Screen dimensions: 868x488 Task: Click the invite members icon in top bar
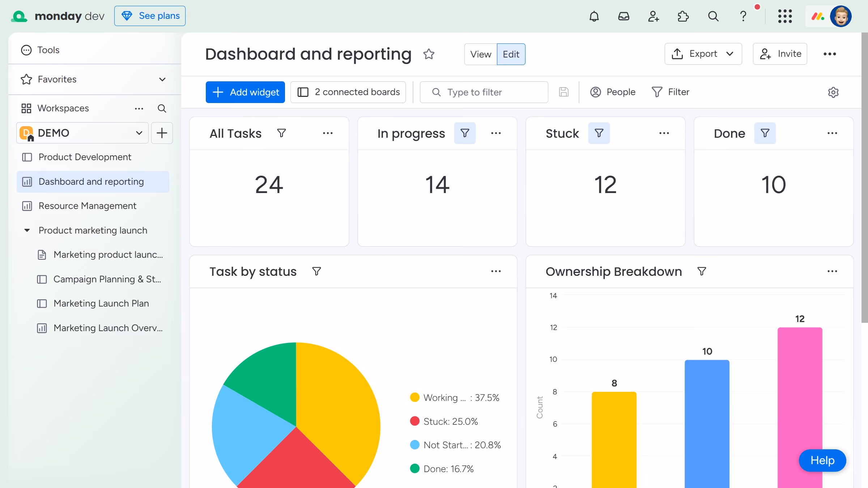pos(653,16)
